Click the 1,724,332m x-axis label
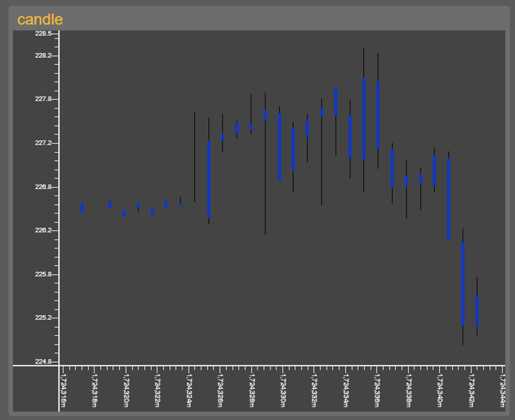Viewport: 515px width, 420px height. tap(314, 390)
